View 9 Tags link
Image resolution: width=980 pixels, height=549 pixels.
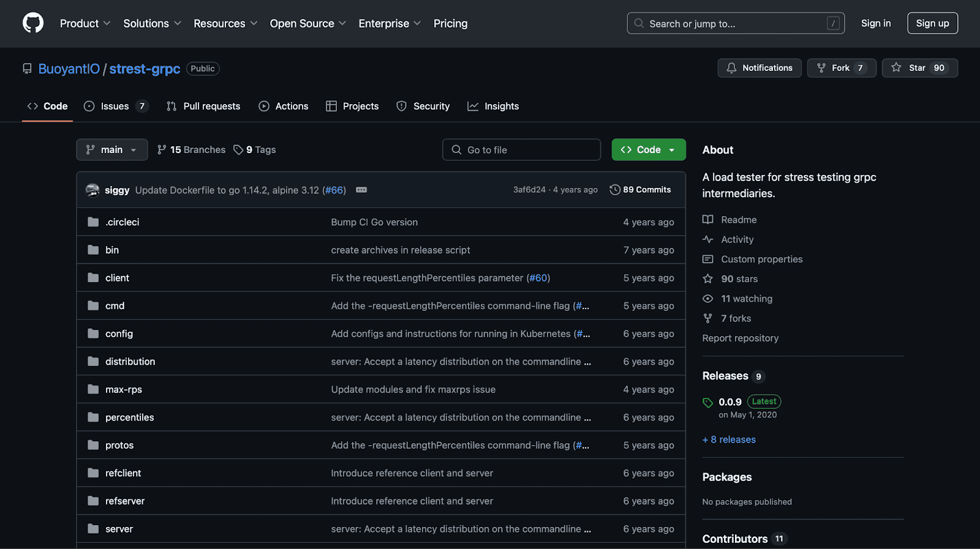pos(255,150)
